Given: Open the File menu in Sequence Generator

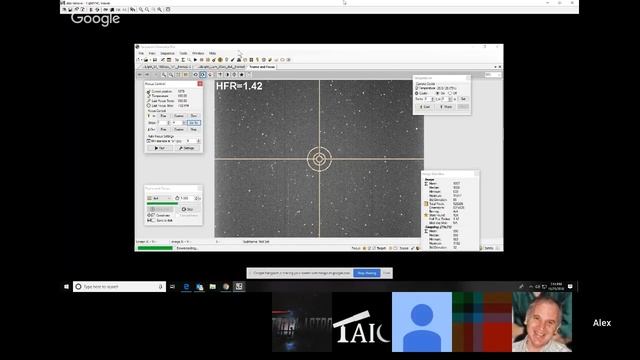Looking at the screenshot, I should [x=141, y=53].
